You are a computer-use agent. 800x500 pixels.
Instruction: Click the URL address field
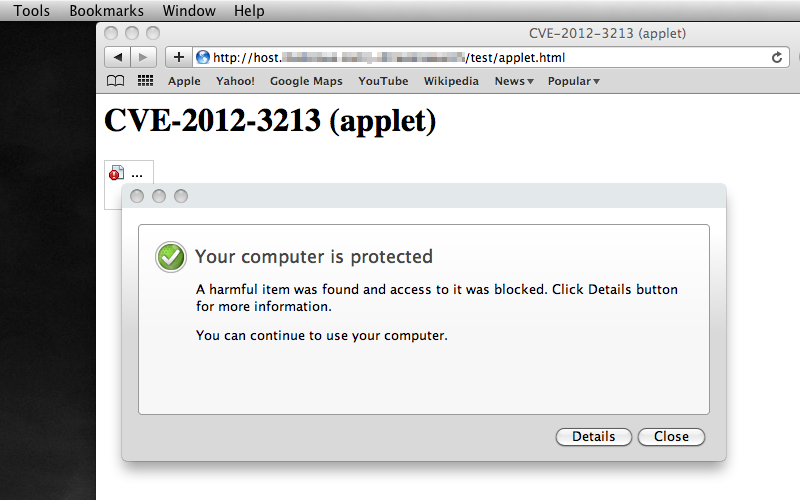(480, 57)
